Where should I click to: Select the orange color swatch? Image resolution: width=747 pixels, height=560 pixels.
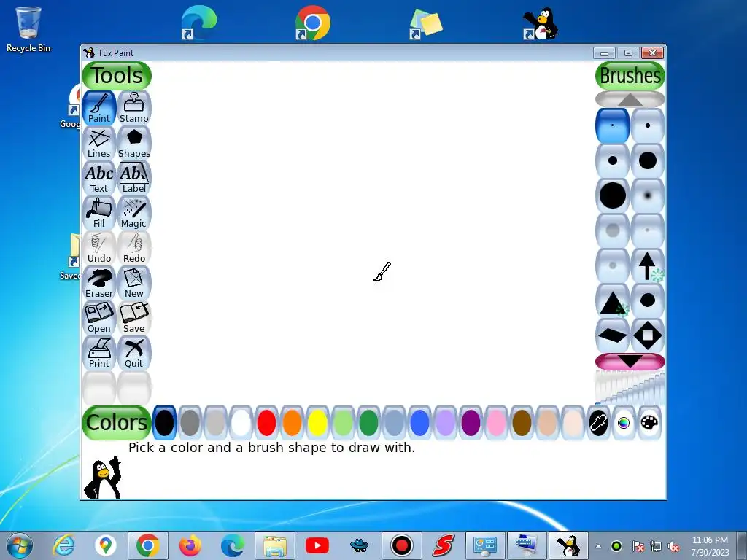292,423
